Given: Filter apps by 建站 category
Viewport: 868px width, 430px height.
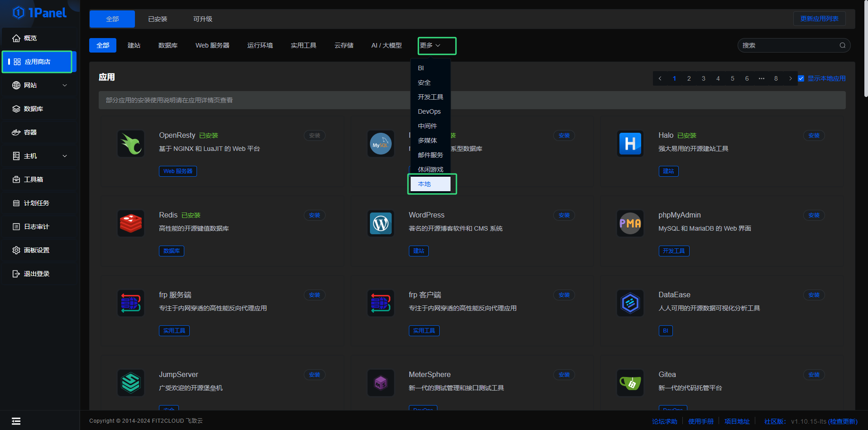Looking at the screenshot, I should [134, 45].
